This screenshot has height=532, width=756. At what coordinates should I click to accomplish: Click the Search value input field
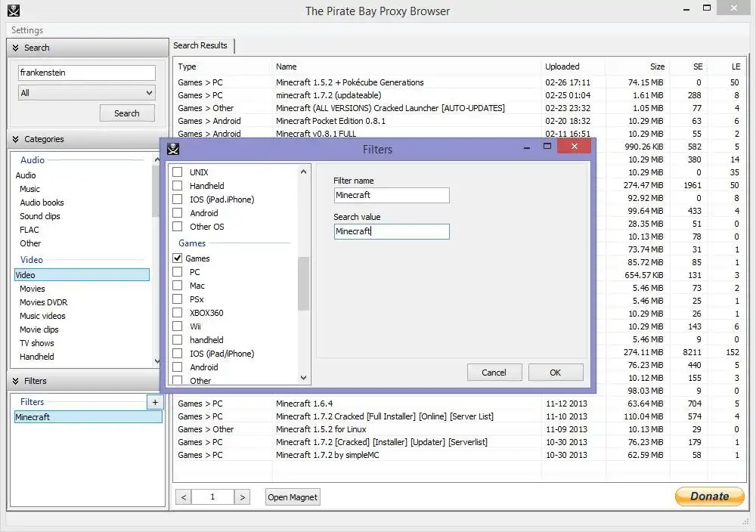392,231
